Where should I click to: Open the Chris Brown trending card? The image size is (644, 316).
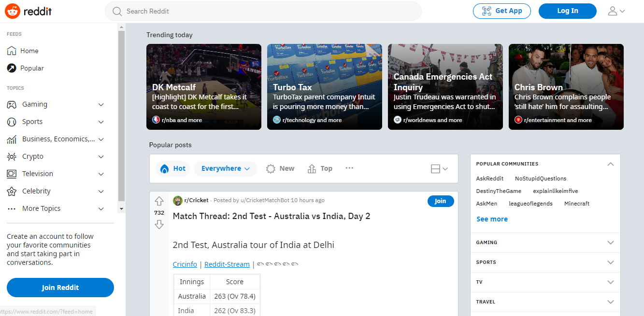coord(566,87)
